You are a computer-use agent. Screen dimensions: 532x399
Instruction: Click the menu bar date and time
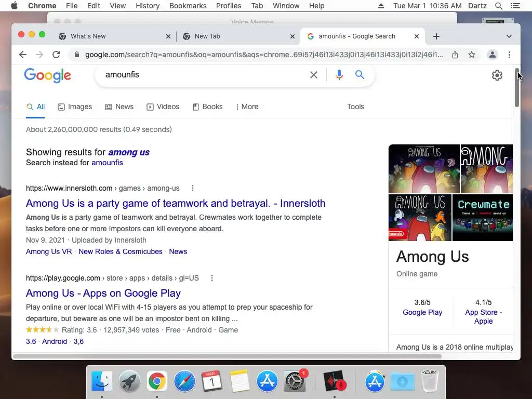pyautogui.click(x=427, y=6)
